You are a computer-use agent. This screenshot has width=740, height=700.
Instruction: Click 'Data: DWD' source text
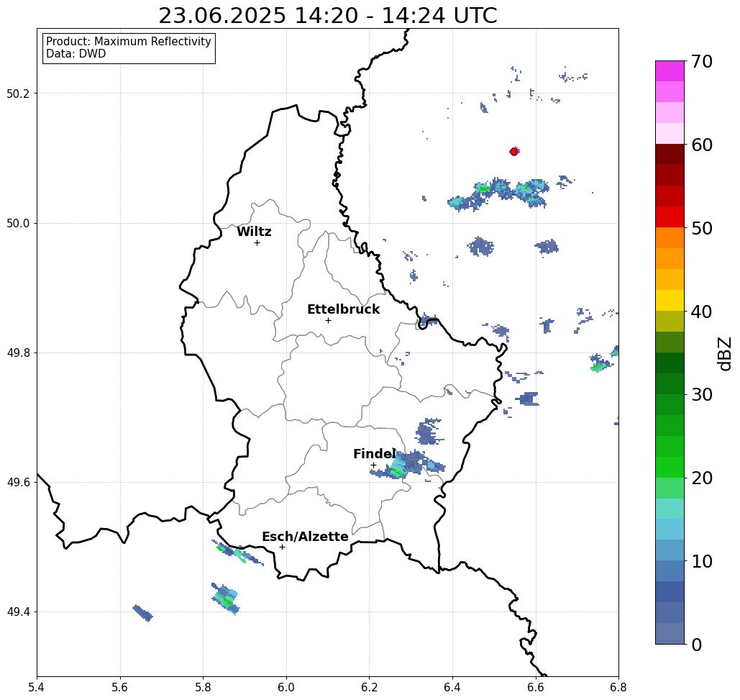pos(76,54)
